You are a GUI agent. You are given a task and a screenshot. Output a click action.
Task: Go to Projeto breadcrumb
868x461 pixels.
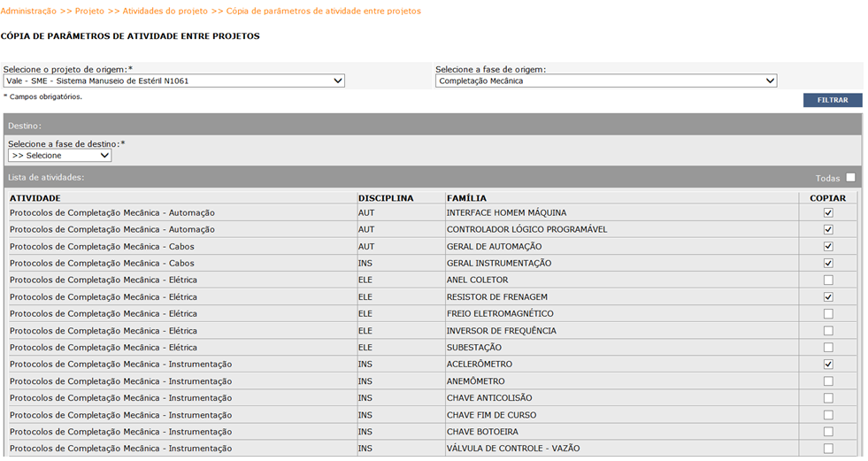click(89, 12)
